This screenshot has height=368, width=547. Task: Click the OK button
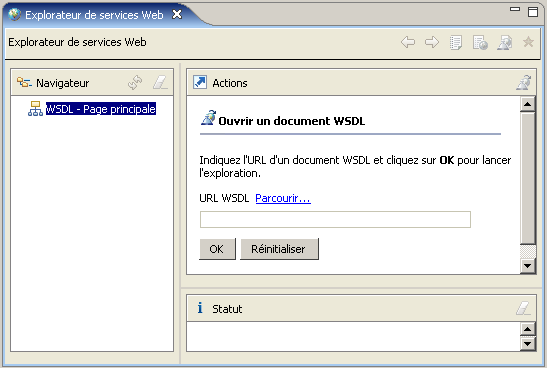pyautogui.click(x=217, y=249)
